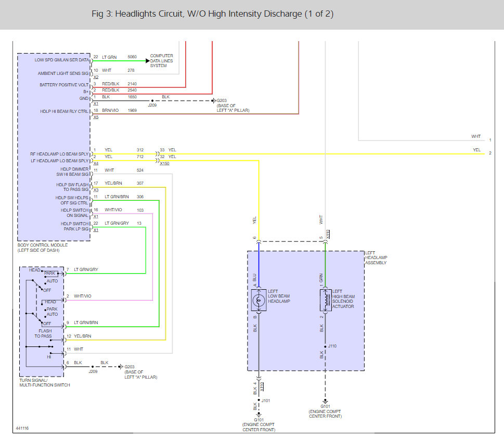504x438 pixels.
Task: Click the YEL/BRN label at switch pin 12
Action: [x=83, y=336]
